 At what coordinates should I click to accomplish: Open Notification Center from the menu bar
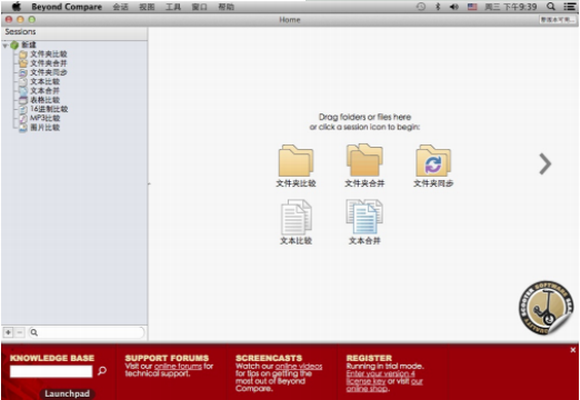tap(570, 7)
